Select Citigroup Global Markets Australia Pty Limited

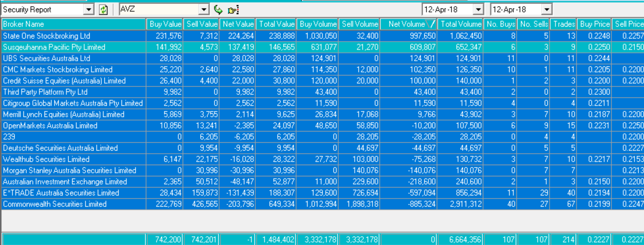323,103
